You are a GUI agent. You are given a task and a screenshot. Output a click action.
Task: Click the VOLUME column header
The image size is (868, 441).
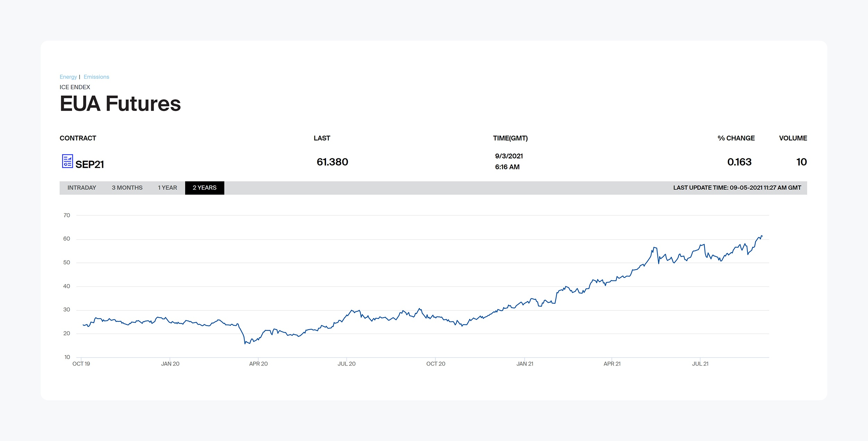point(793,138)
